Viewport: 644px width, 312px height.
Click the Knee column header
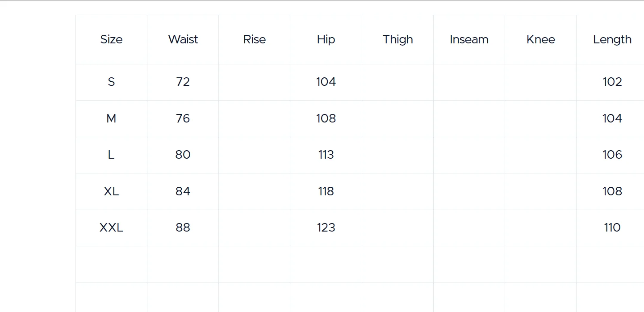pyautogui.click(x=540, y=39)
